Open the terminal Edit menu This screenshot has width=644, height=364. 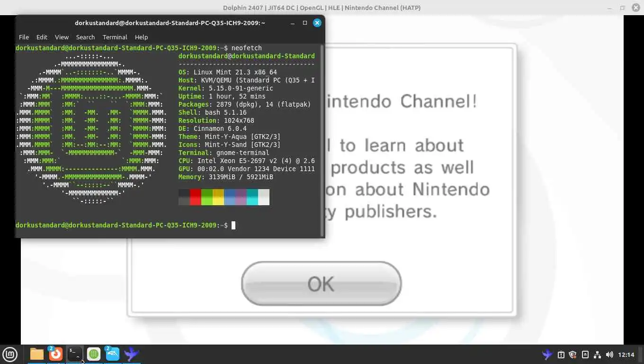42,37
